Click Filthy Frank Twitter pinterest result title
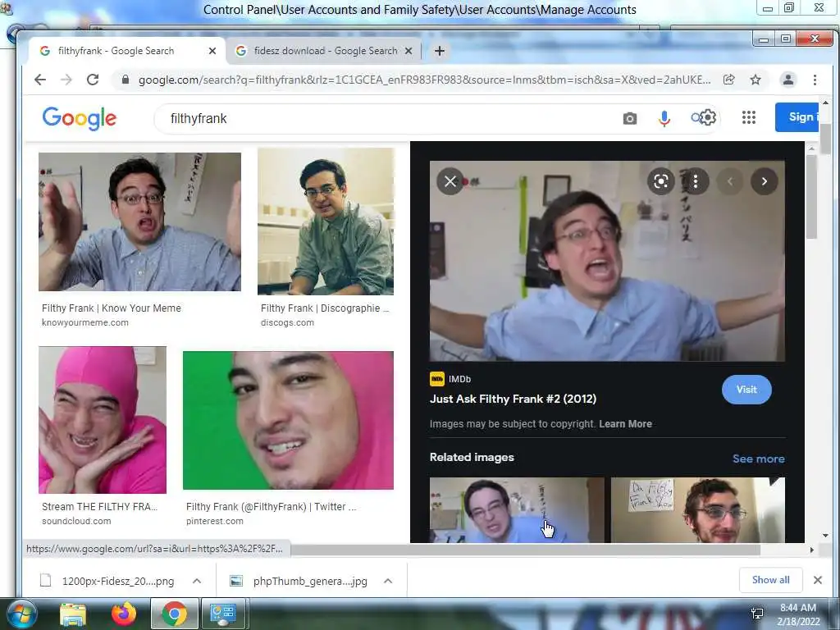The image size is (840, 630). (271, 506)
